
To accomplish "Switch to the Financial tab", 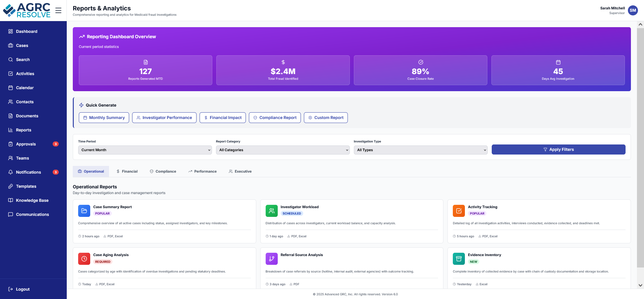I will coord(127,171).
